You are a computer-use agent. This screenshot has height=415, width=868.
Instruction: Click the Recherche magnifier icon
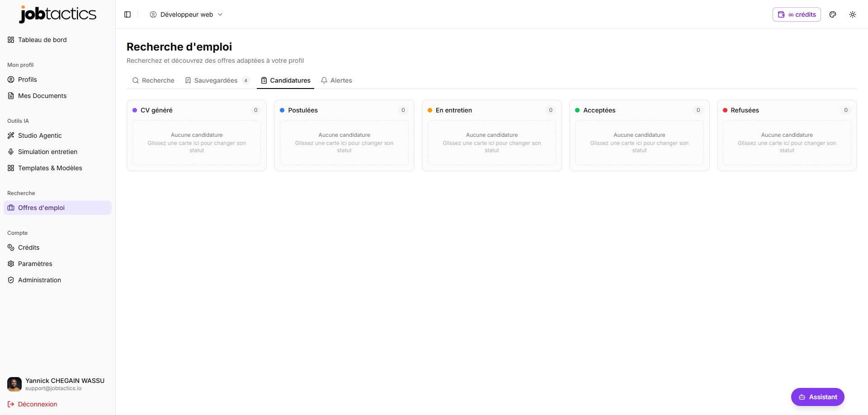(x=135, y=80)
